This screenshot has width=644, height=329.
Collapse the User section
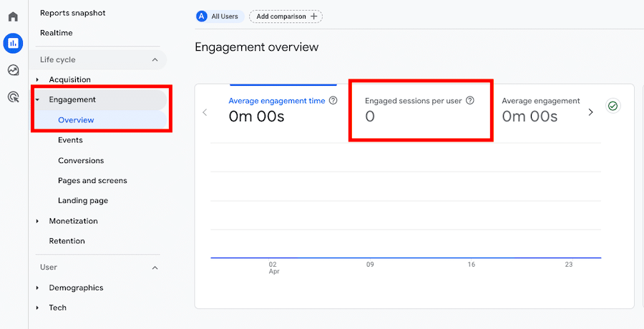click(155, 267)
